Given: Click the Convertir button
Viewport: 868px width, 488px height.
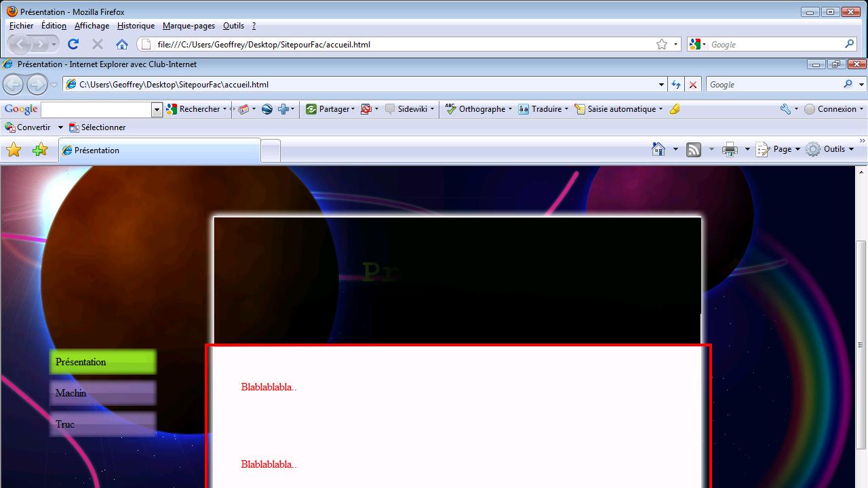Looking at the screenshot, I should (28, 127).
